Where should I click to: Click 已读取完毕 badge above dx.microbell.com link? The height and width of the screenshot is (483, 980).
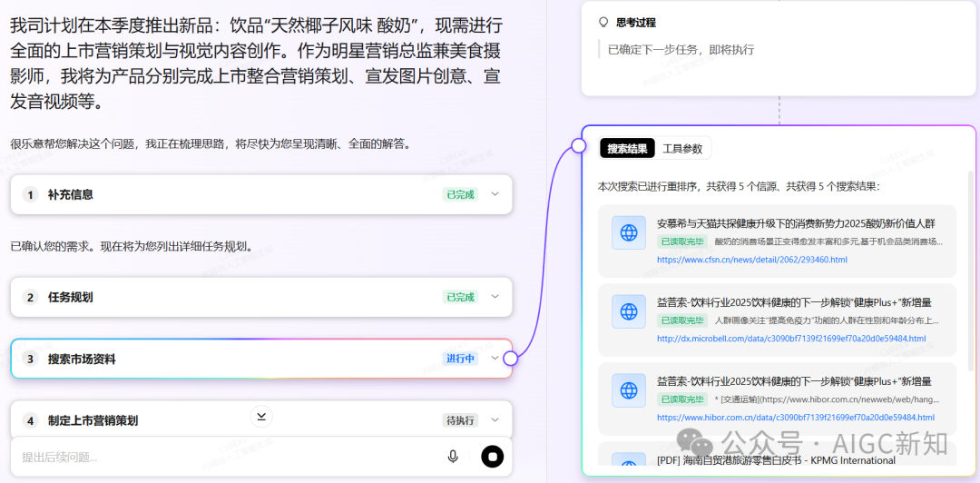pyautogui.click(x=681, y=320)
